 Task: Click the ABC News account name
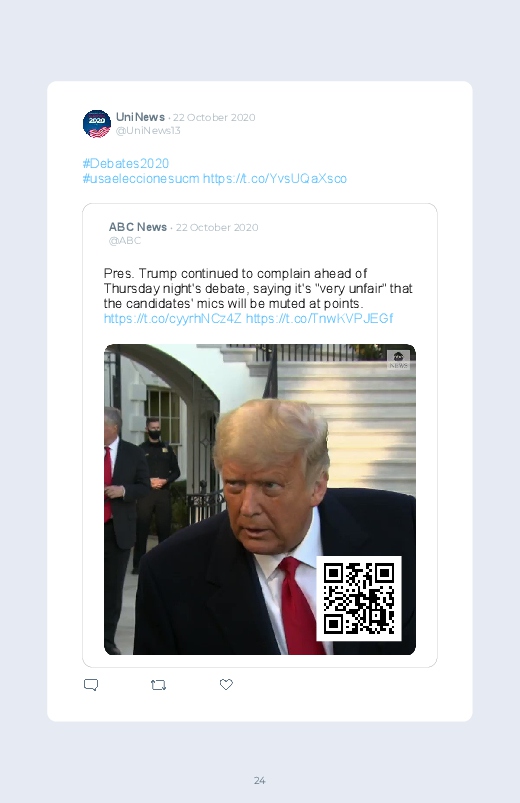[138, 227]
